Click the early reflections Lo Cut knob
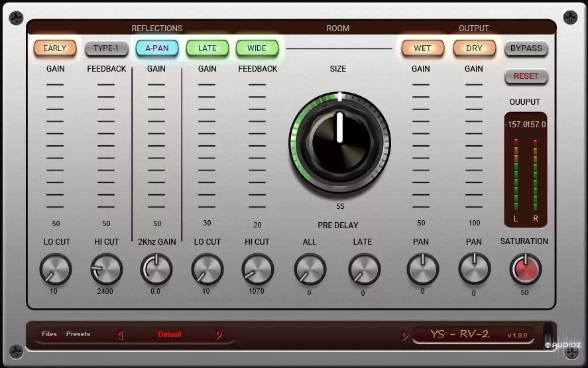 click(x=56, y=270)
